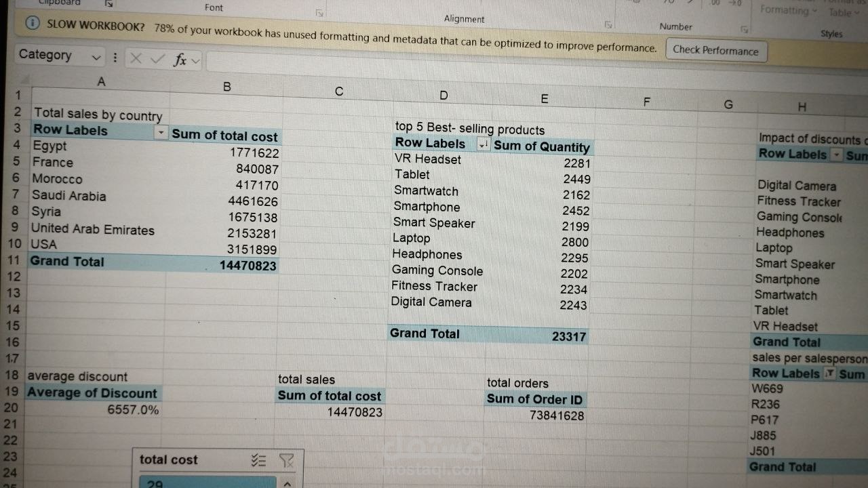Select the 'Average of Discount' header cell
The width and height of the screenshot is (868, 488).
[92, 392]
